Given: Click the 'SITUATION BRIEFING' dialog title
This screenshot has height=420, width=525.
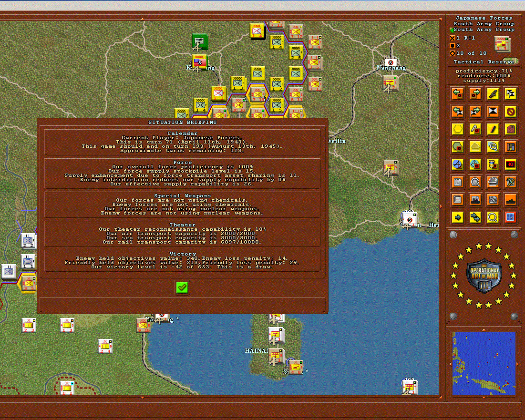Looking at the screenshot, I should point(183,122).
